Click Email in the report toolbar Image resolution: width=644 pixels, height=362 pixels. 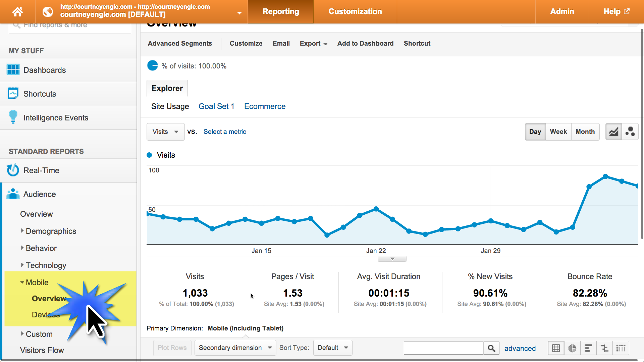tap(281, 44)
